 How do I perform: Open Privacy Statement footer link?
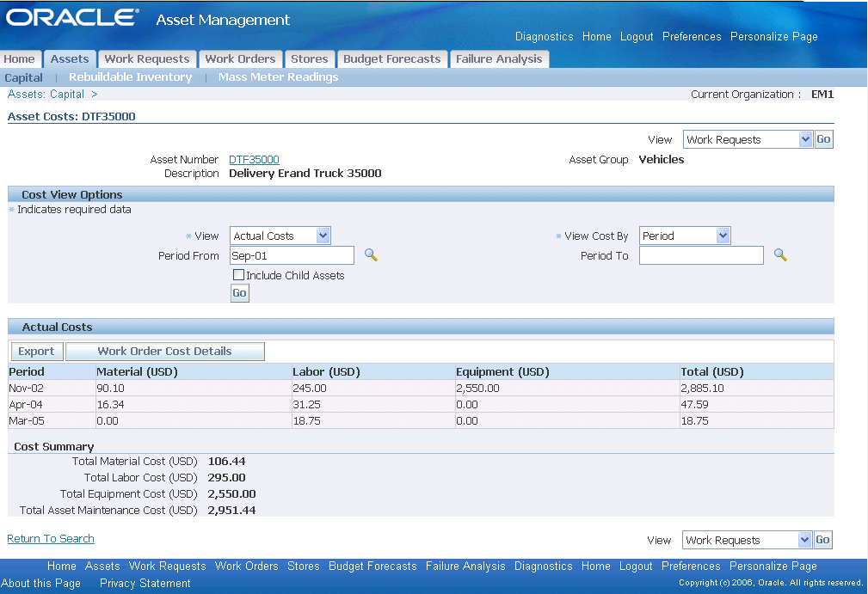coord(145,583)
